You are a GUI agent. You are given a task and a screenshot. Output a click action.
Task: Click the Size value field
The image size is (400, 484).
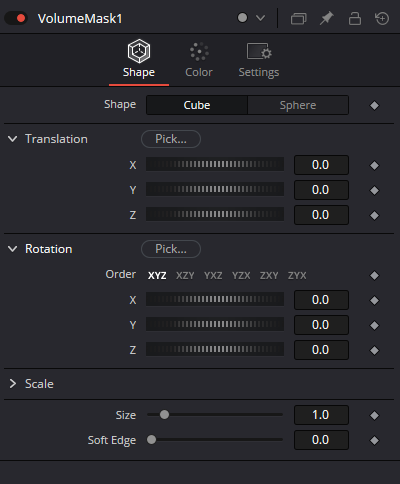coord(321,415)
